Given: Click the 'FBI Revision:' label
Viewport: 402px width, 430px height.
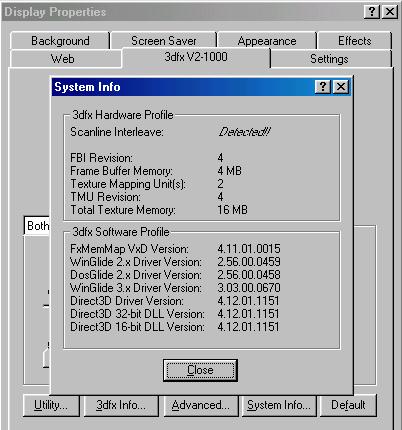Looking at the screenshot, I should [x=101, y=158].
